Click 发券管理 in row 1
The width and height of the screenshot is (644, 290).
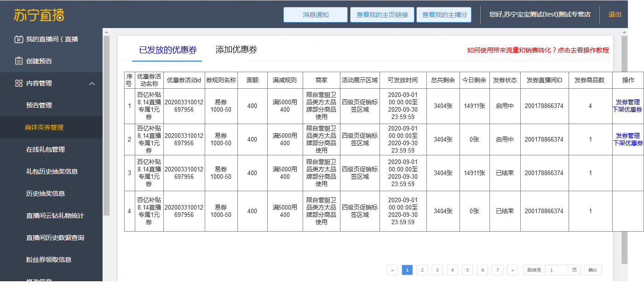pos(628,102)
